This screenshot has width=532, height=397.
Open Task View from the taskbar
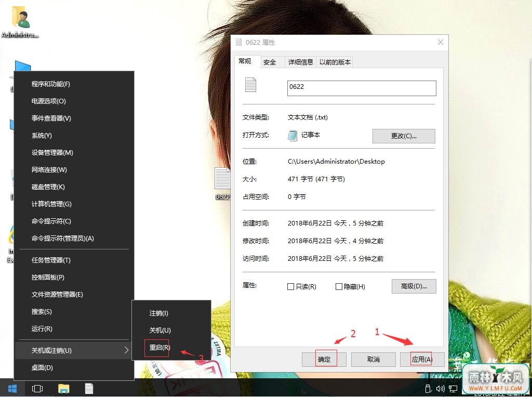[37, 389]
